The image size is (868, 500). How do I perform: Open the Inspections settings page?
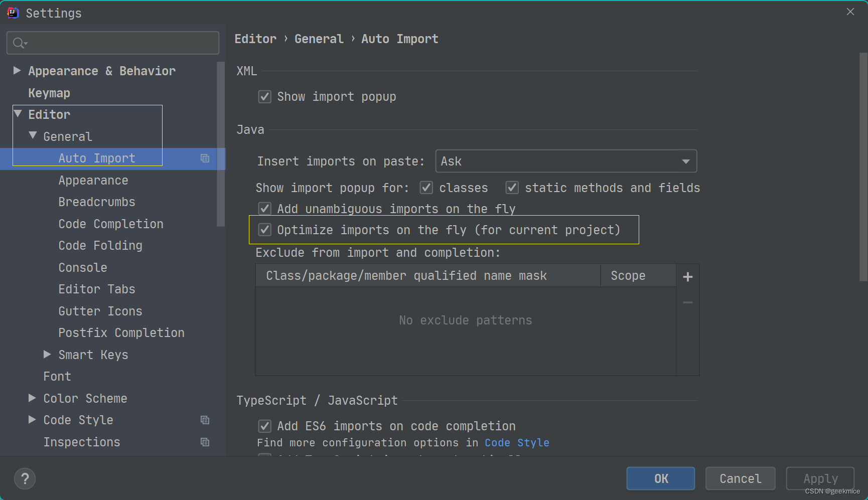tap(82, 442)
